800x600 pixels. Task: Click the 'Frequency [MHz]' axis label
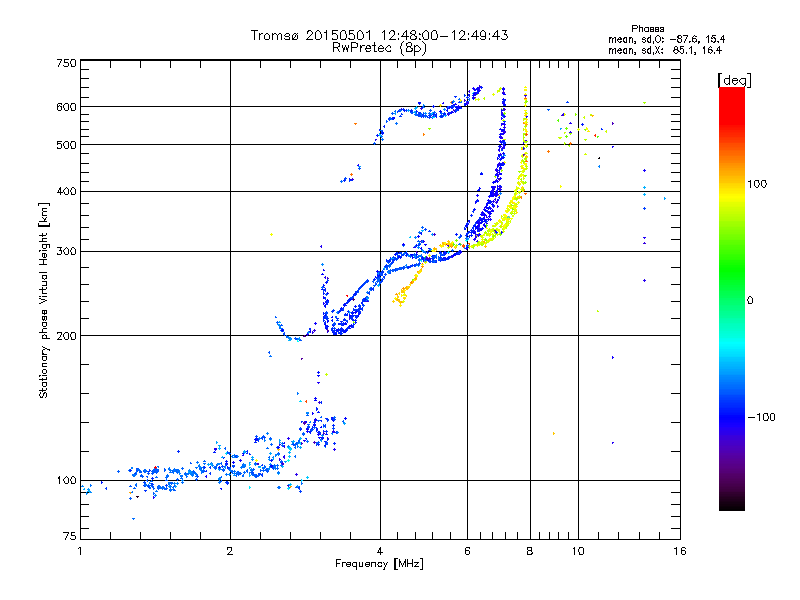pyautogui.click(x=379, y=564)
